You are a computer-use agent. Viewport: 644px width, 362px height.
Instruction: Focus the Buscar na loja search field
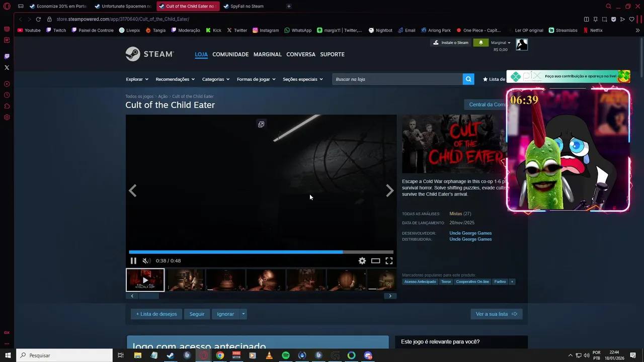point(397,79)
